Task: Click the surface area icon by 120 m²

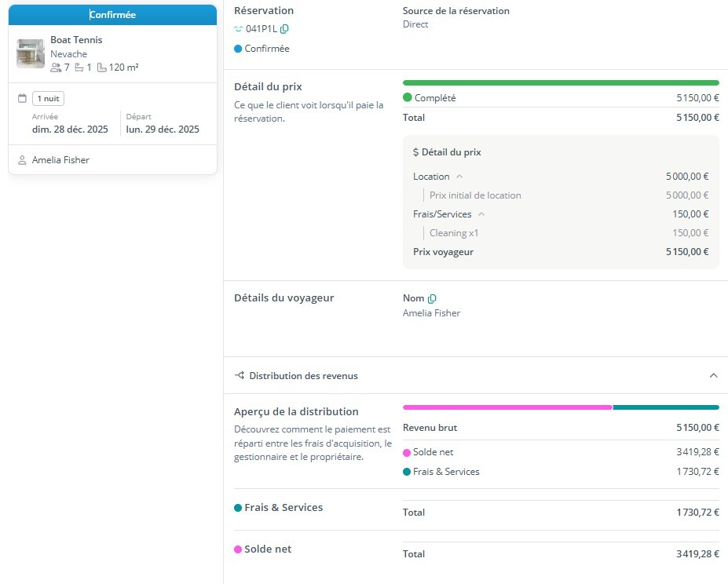Action: click(102, 68)
